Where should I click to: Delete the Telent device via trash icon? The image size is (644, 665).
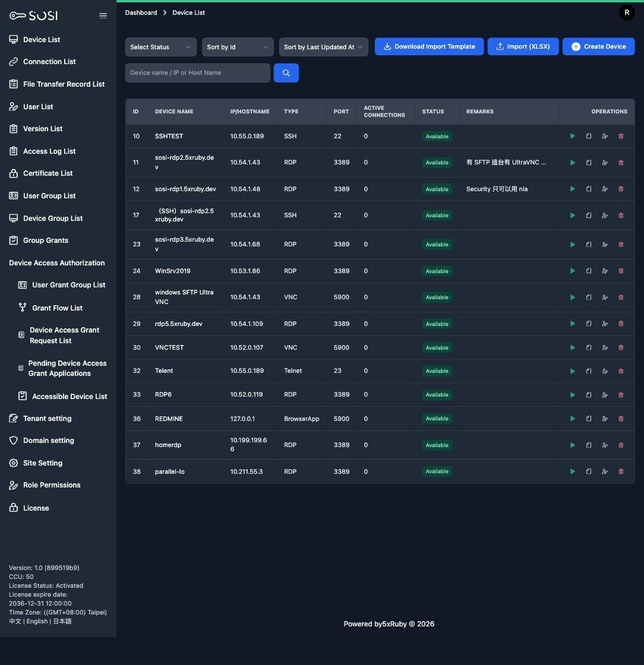[621, 370]
